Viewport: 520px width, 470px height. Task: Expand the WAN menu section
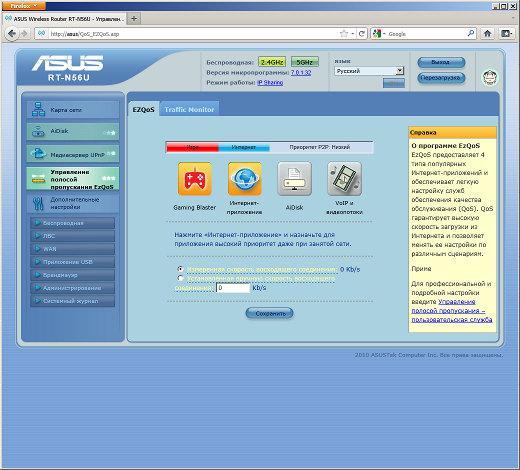pos(73,249)
